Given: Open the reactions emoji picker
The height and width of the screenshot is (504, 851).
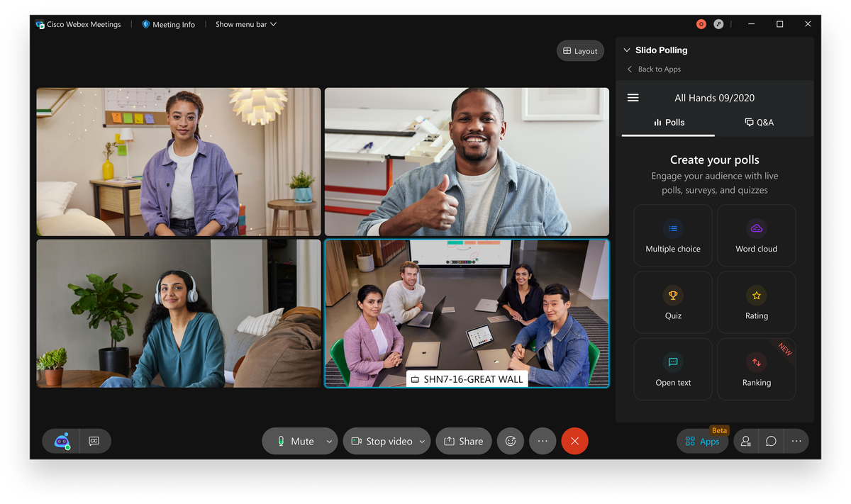Looking at the screenshot, I should tap(510, 441).
